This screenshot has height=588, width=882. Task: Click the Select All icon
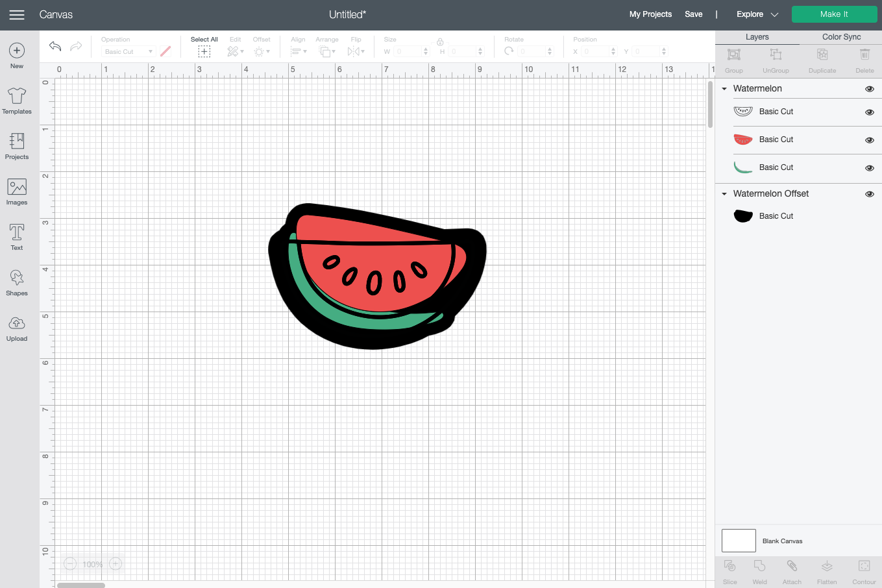click(204, 51)
